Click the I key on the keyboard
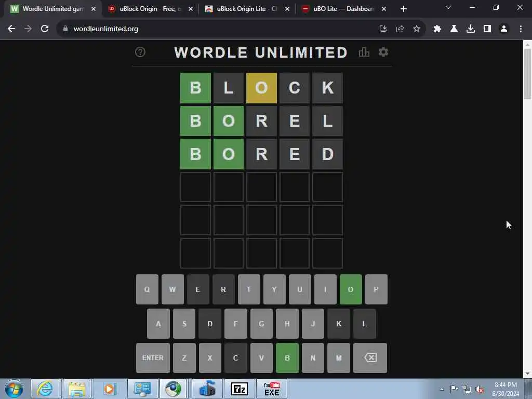Viewport: 532px width, 399px height. point(325,289)
